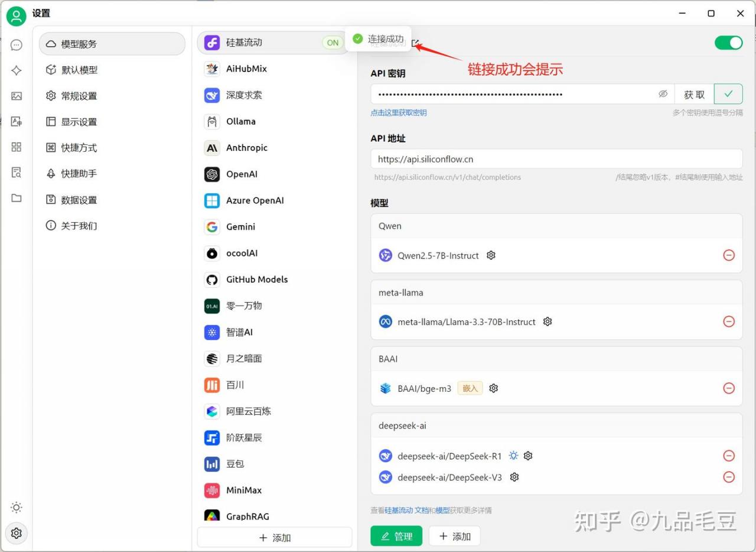Open the 硅基流动 文档 link
The width and height of the screenshot is (756, 552).
click(407, 510)
